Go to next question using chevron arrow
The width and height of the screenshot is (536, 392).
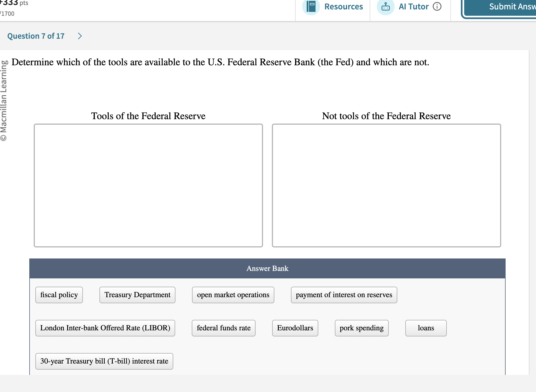click(80, 36)
